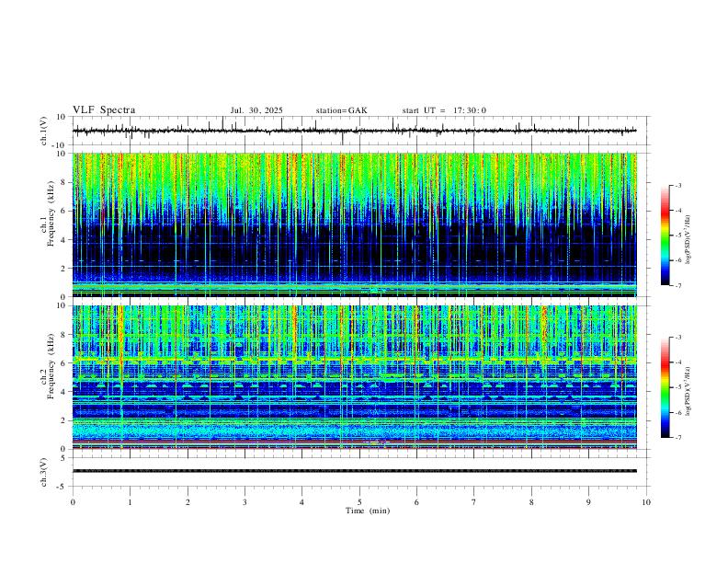The width and height of the screenshot is (728, 563).
Task: Click the "VLF Spectra" plot title
Action: click(x=104, y=110)
